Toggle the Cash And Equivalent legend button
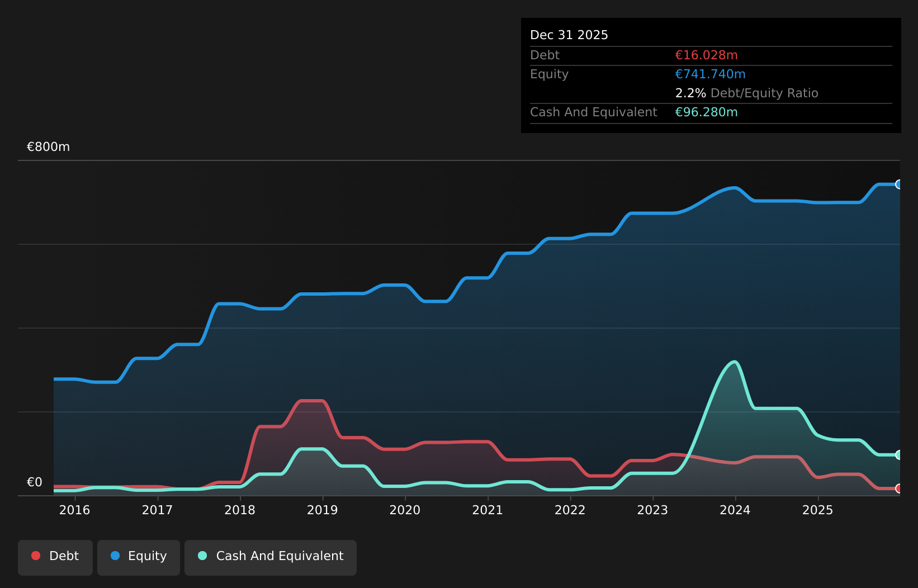This screenshot has width=918, height=588. (x=271, y=557)
